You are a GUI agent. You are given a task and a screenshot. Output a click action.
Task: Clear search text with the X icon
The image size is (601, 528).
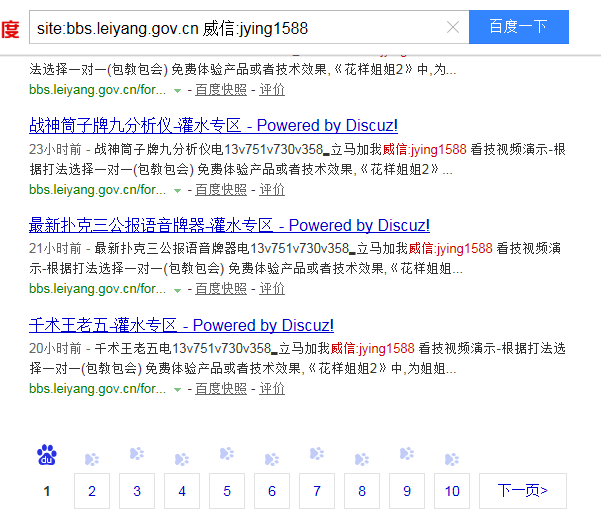tap(453, 27)
